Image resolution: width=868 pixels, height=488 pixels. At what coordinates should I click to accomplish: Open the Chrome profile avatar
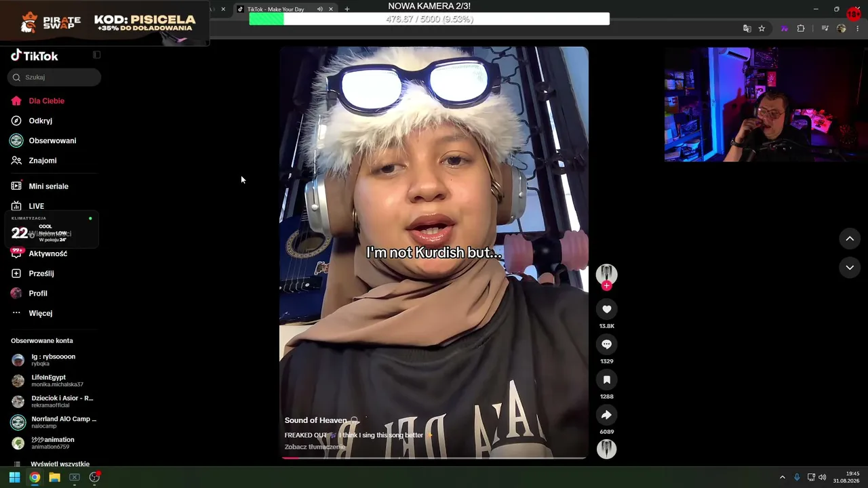pos(842,28)
